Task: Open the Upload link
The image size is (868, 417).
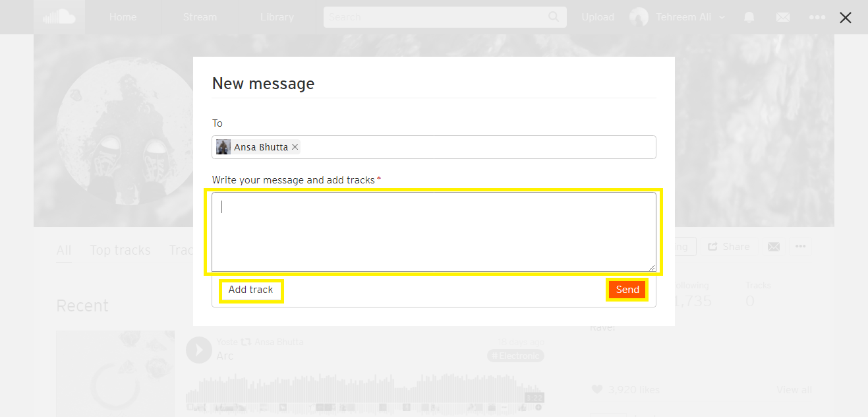Action: point(598,17)
